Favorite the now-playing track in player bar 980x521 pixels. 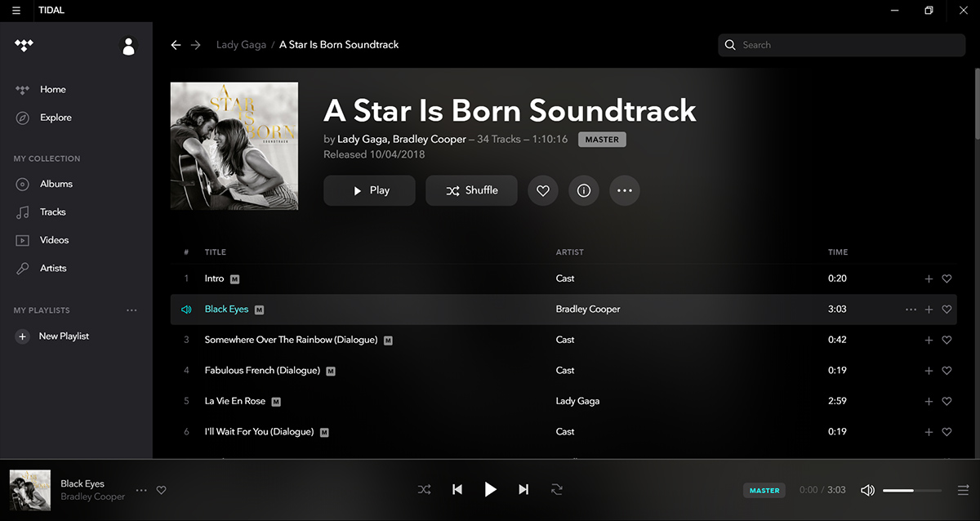[x=161, y=490]
